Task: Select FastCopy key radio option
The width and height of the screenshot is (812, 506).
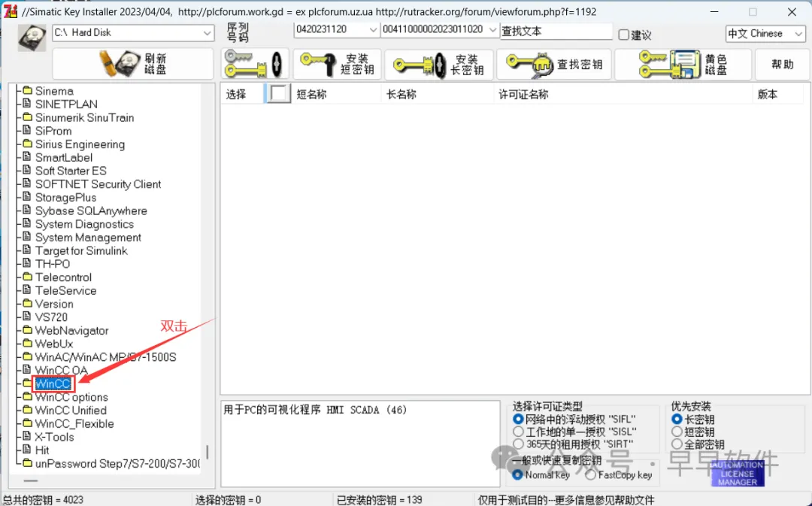Action: (x=590, y=475)
